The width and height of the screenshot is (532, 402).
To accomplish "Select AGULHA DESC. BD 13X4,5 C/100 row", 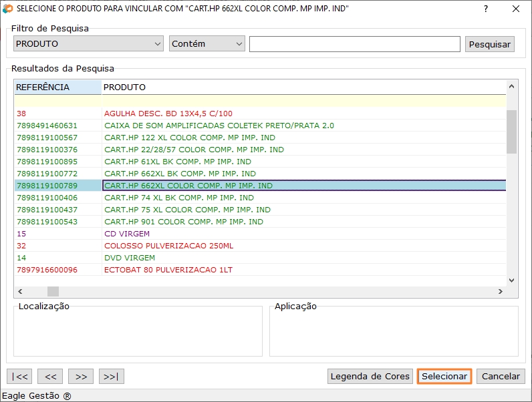I will pyautogui.click(x=168, y=114).
